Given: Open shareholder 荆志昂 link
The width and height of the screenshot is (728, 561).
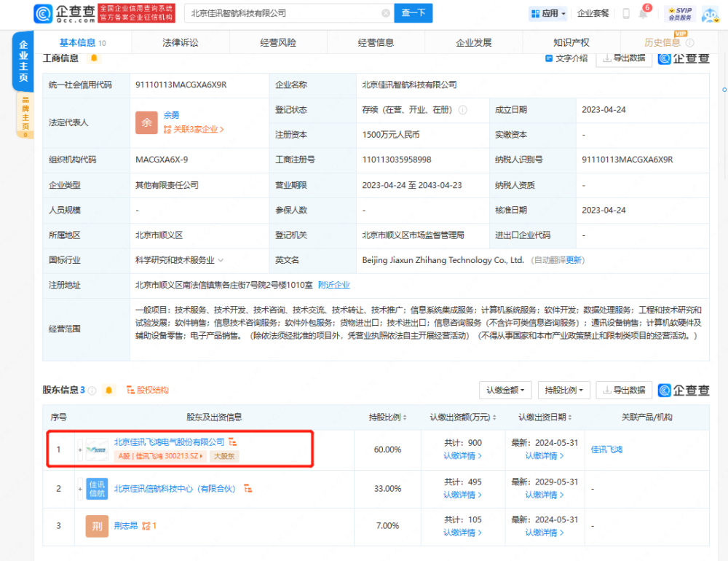Looking at the screenshot, I should click(126, 526).
